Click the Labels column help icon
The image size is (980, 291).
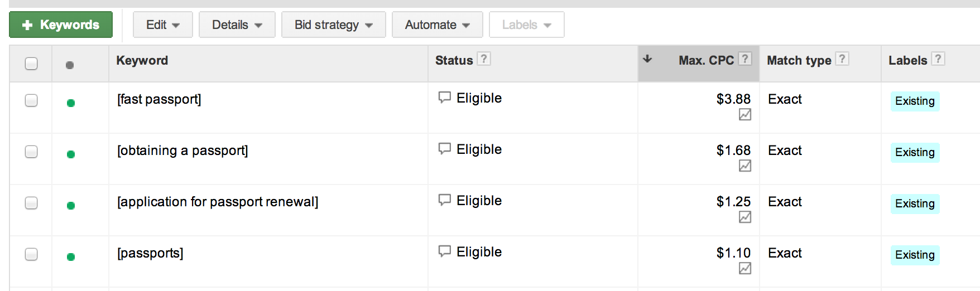[938, 59]
